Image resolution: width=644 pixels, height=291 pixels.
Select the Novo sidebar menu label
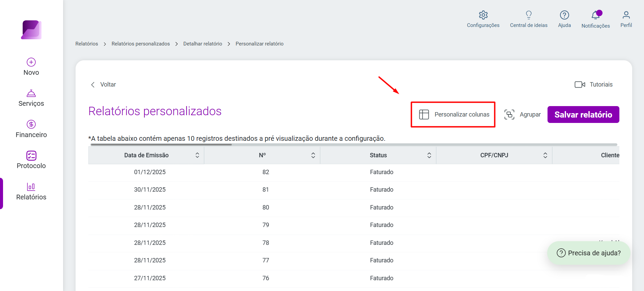[x=31, y=72]
